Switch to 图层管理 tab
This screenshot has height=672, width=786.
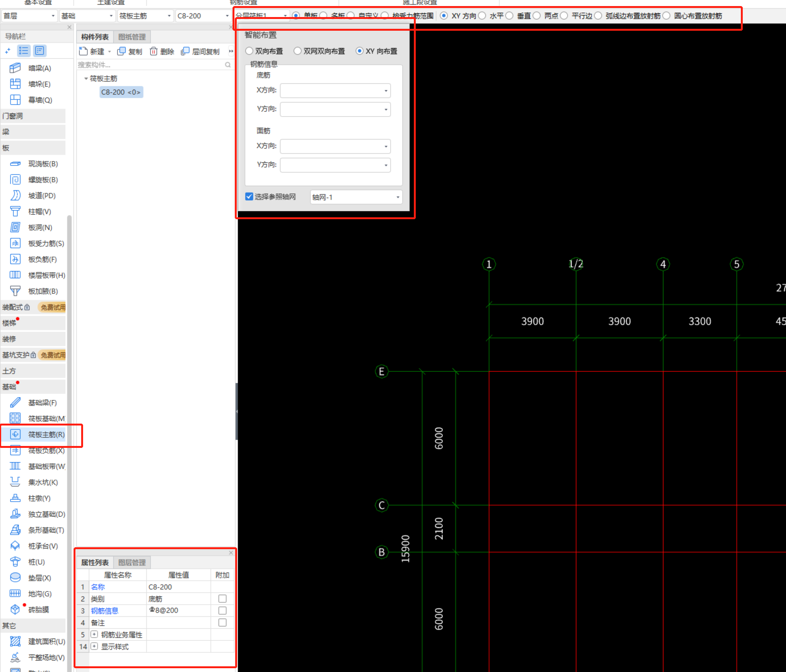(132, 562)
